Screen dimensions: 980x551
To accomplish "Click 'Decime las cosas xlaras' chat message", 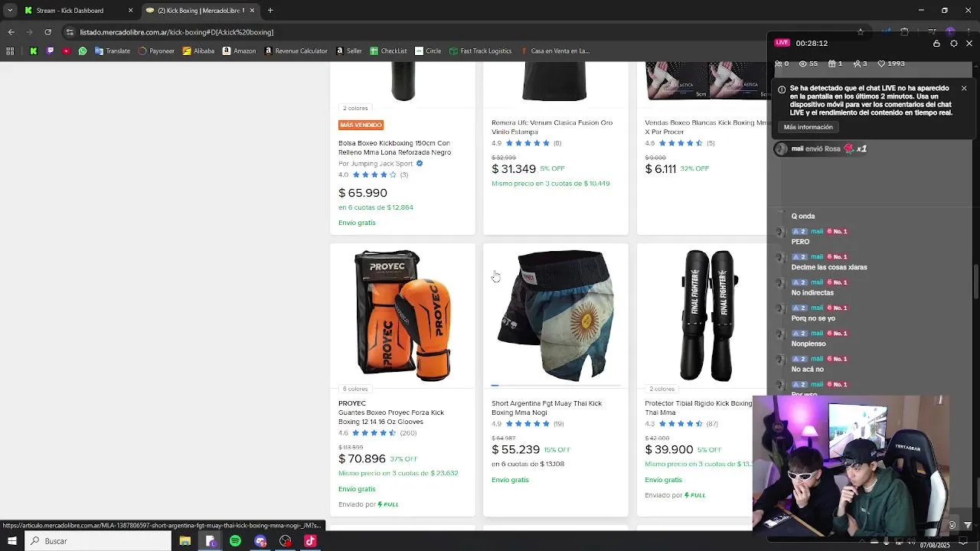I will [x=829, y=267].
